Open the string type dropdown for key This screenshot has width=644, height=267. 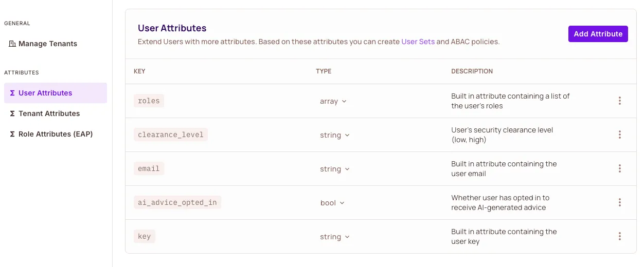pyautogui.click(x=335, y=237)
